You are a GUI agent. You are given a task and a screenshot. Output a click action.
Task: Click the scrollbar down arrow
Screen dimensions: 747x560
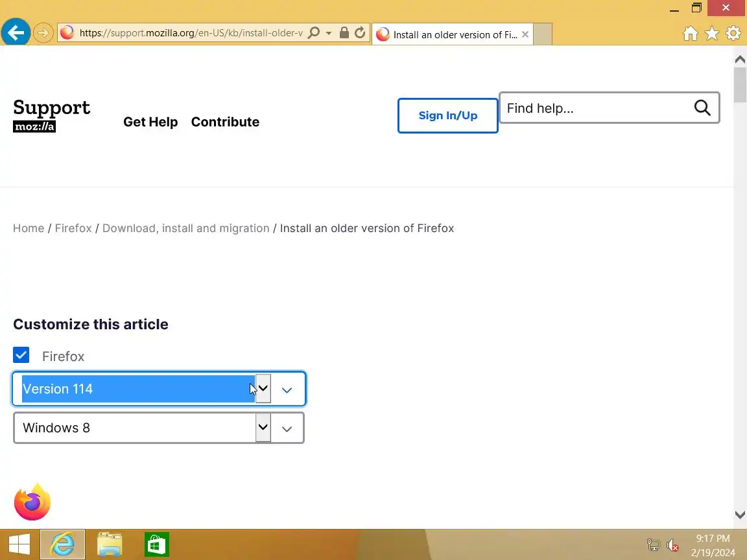pyautogui.click(x=740, y=515)
